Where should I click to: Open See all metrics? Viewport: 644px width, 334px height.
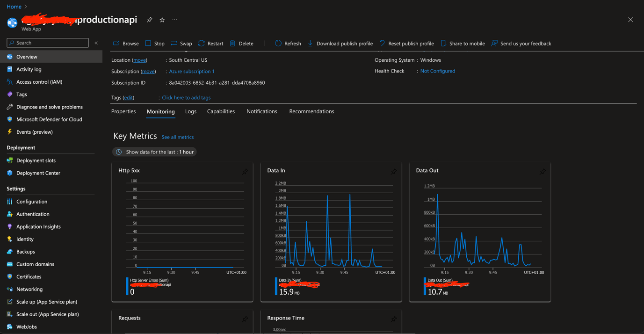click(x=178, y=137)
